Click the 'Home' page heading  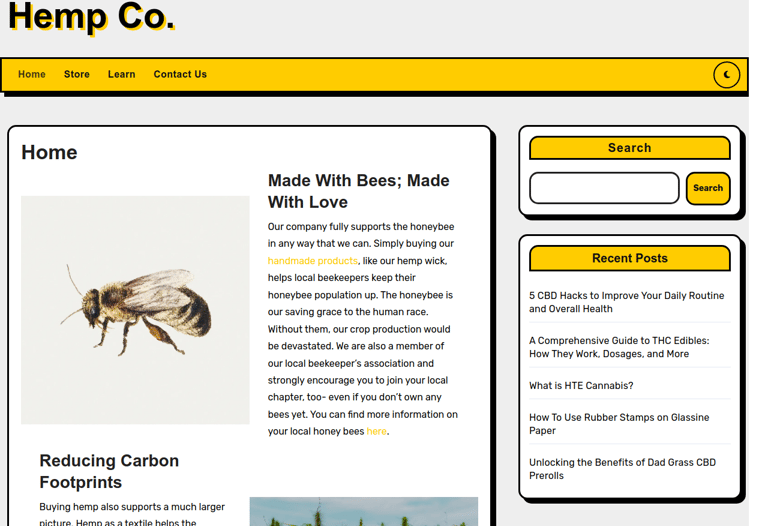(x=49, y=152)
